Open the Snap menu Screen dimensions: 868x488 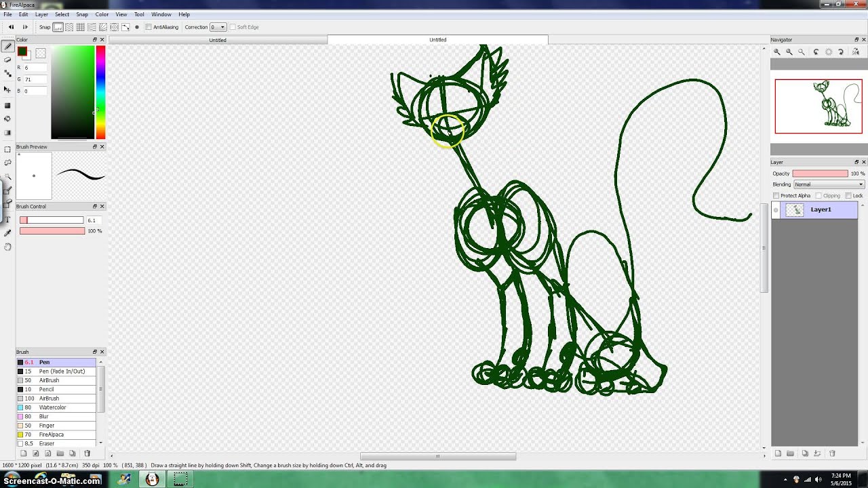point(82,14)
